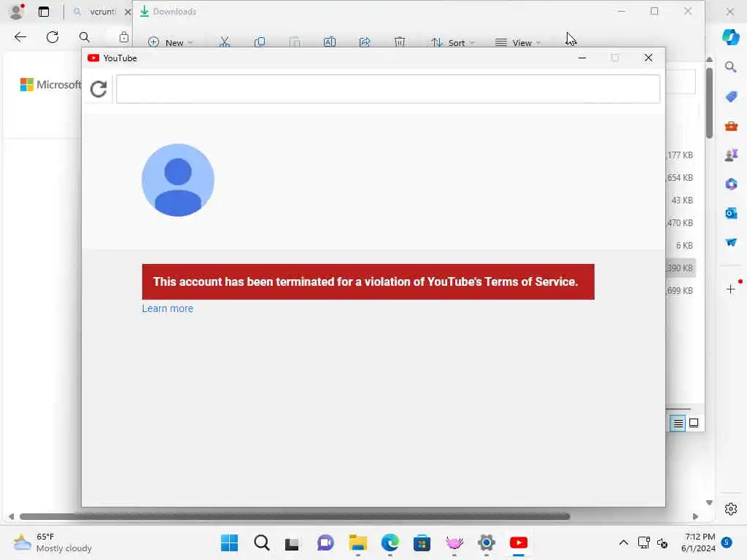Viewport: 747px width, 560px height.
Task: Click the Edge address bar search icon
Action: pyautogui.click(x=85, y=37)
